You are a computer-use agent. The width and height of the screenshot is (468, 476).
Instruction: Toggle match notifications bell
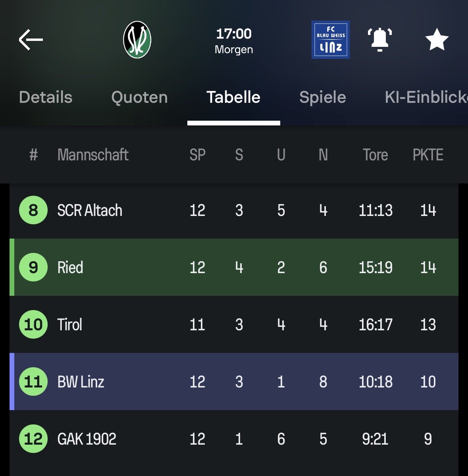coord(379,40)
